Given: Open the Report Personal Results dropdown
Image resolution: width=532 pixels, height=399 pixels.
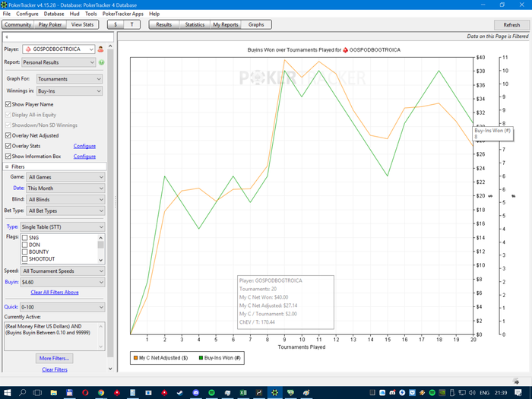Looking at the screenshot, I should coord(59,62).
